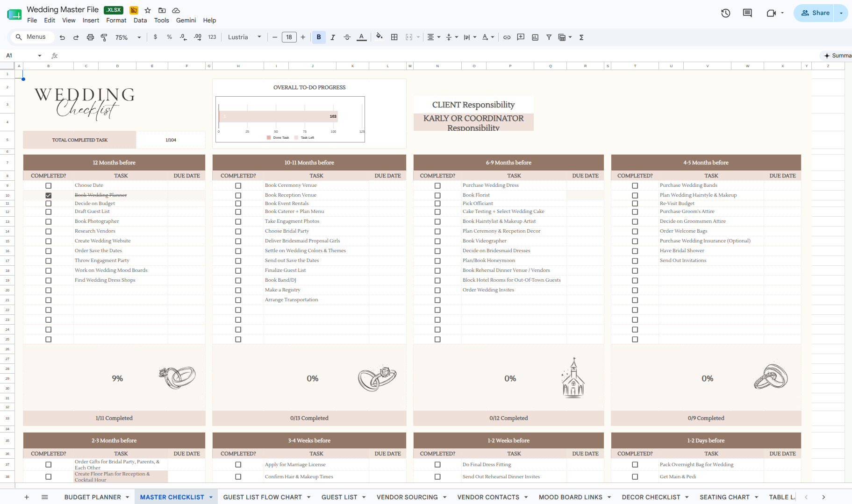Decrease font size with minus button

(x=275, y=37)
